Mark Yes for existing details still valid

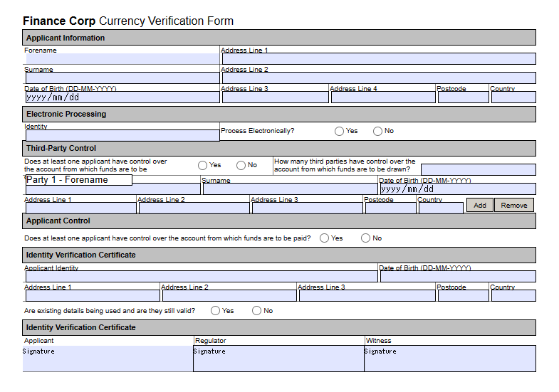click(x=215, y=311)
